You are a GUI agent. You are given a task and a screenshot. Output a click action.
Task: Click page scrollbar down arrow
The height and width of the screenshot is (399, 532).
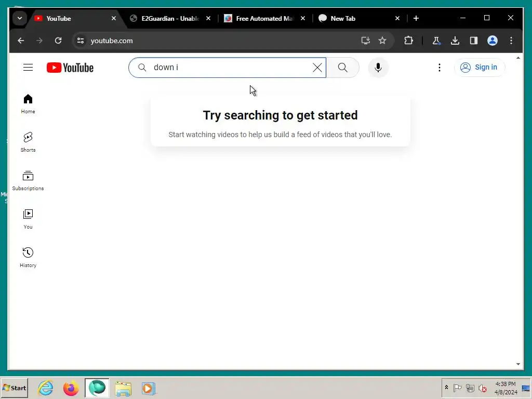(518, 364)
